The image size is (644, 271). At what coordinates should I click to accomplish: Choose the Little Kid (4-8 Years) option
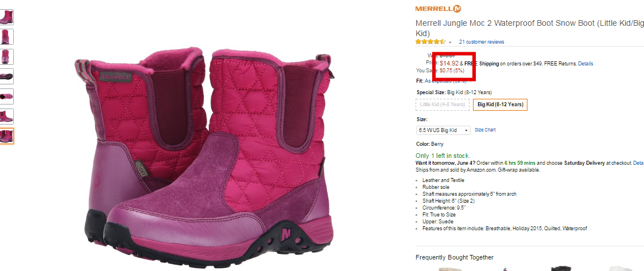tap(443, 104)
